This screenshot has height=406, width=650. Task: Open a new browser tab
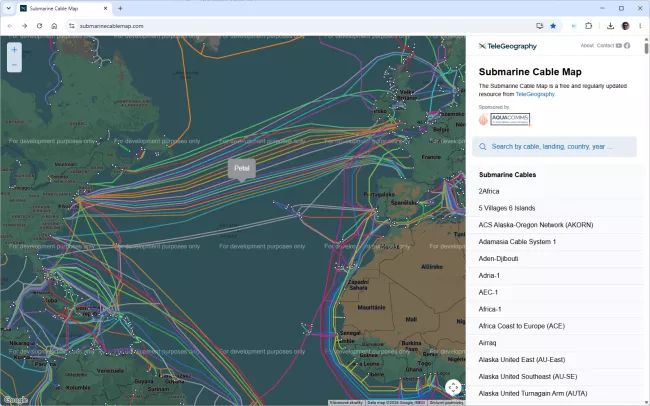click(120, 8)
